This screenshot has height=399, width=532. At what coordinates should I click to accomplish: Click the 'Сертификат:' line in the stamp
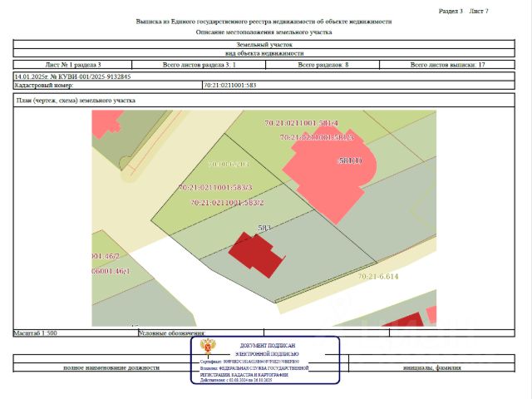(249, 362)
